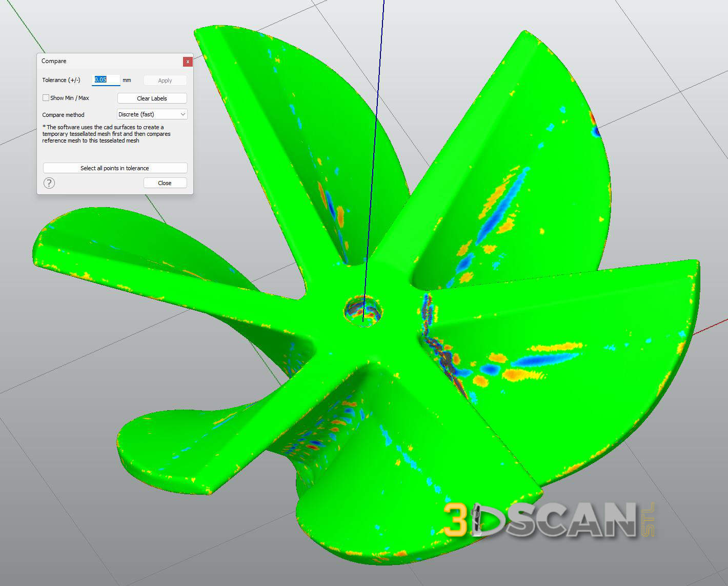The width and height of the screenshot is (728, 586).
Task: Click the horizontal blue streak on right blade
Action: pos(543,356)
